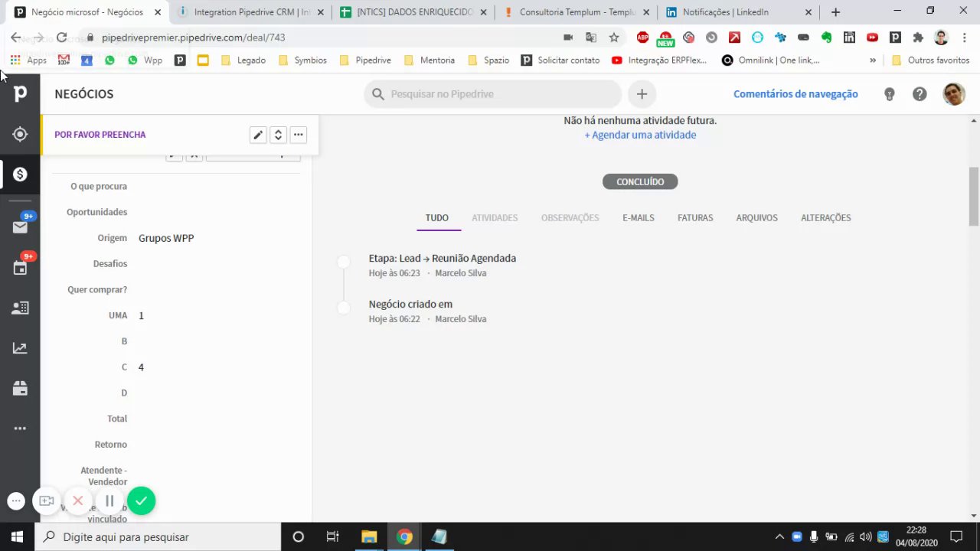Open the three-dot menu in Por Favor Preencha
This screenshot has height=551, width=980.
pos(299,135)
